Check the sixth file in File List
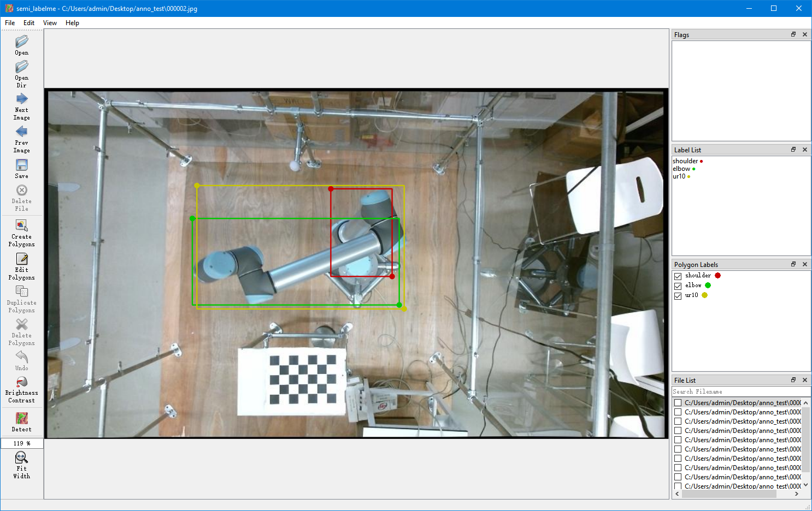Viewport: 812px width, 511px height. (x=678, y=449)
